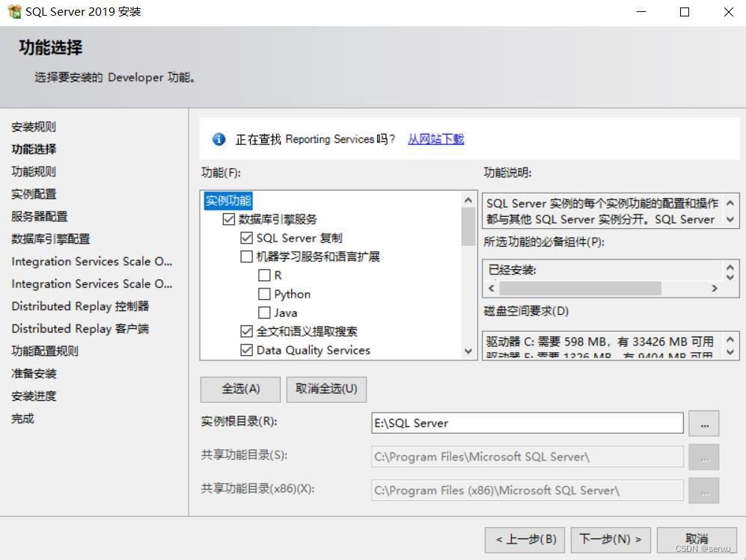
Task: Click left arrow of 必备组件 horizontal scrollbar
Action: [492, 288]
